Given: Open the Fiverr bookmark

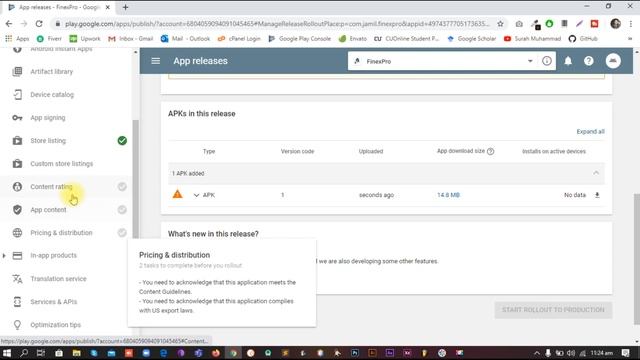Looking at the screenshot, I should pyautogui.click(x=49, y=38).
